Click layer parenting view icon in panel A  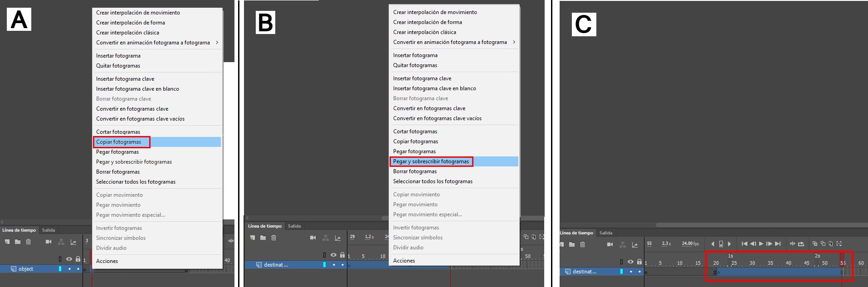click(x=61, y=242)
